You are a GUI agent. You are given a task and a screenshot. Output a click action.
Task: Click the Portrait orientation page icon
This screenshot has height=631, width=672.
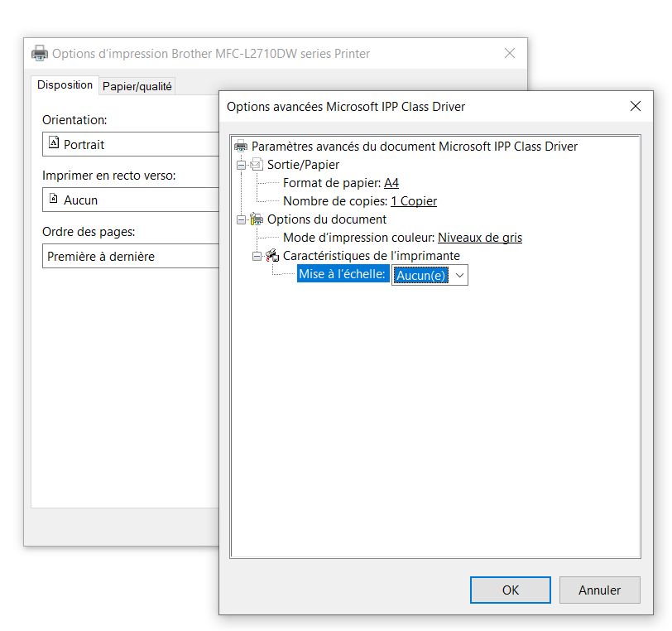coord(55,143)
